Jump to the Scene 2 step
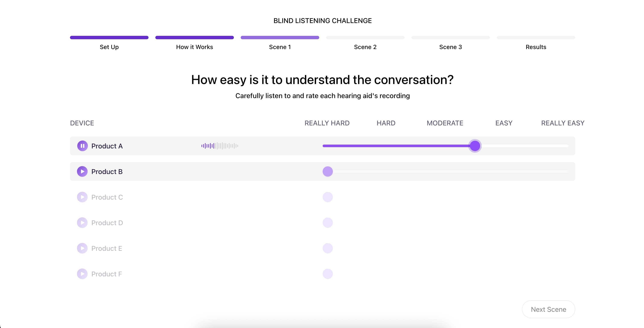 [x=365, y=47]
